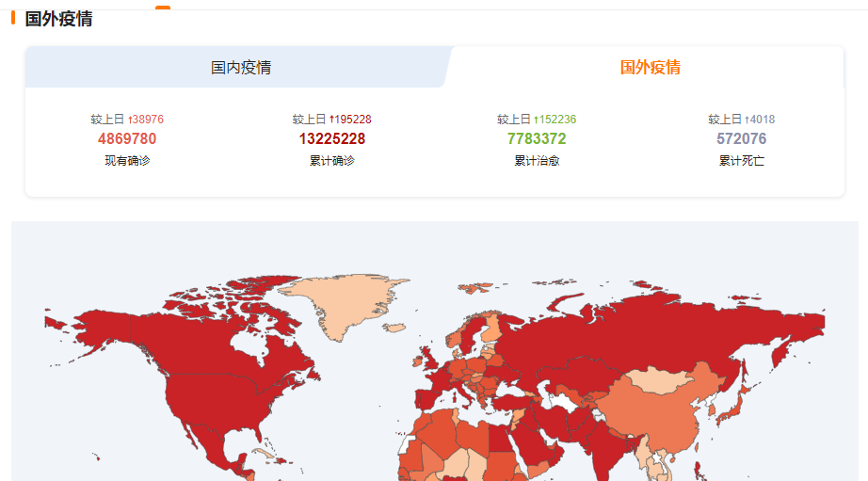Click the 国外疫情 section heading
The height and width of the screenshot is (481, 868).
point(58,19)
